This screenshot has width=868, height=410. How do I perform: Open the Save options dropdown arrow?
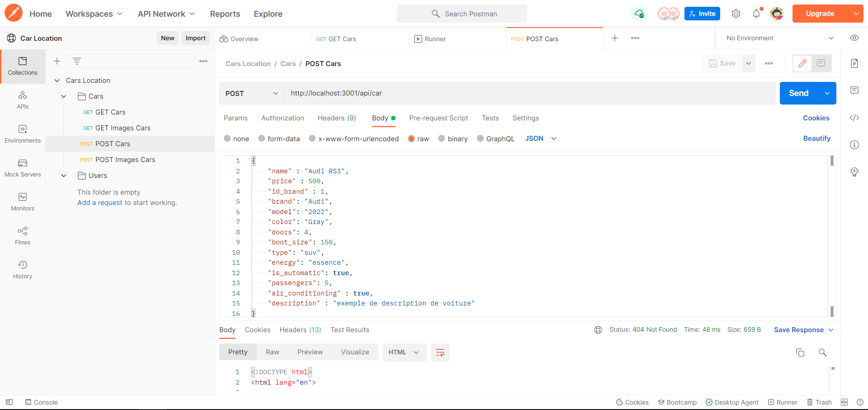(749, 63)
